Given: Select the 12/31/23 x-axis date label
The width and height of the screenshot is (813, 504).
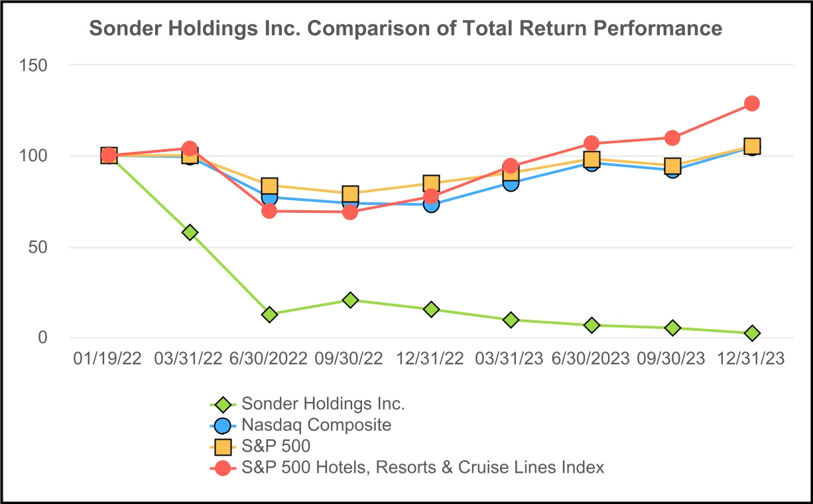Looking at the screenshot, I should coord(752,358).
